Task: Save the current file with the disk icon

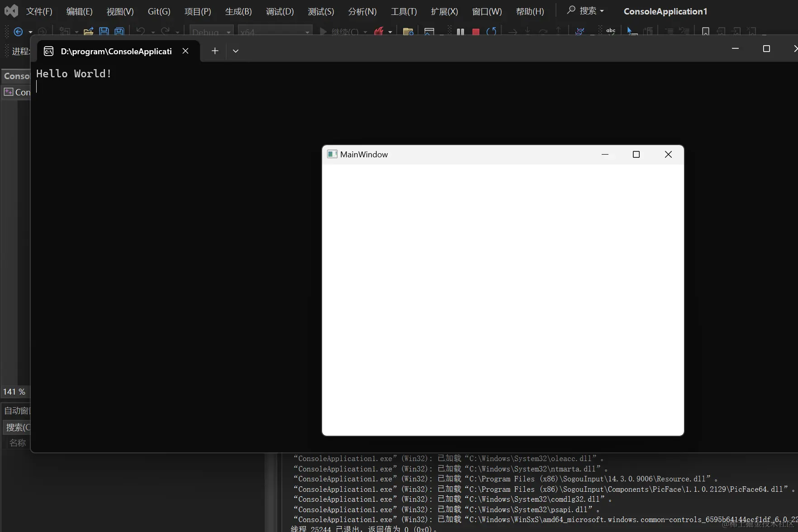Action: point(104,32)
